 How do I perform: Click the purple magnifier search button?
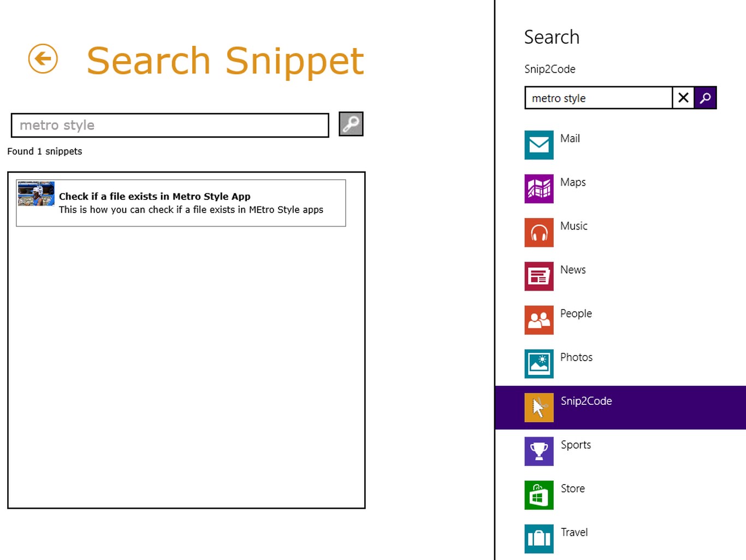705,98
